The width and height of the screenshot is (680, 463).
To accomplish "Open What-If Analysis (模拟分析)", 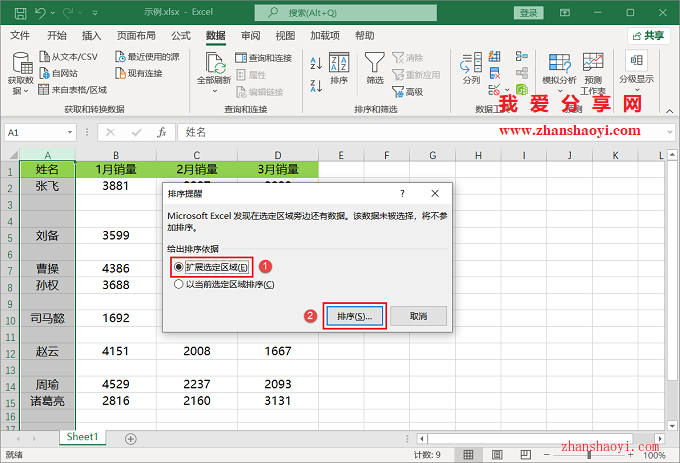I will (559, 73).
